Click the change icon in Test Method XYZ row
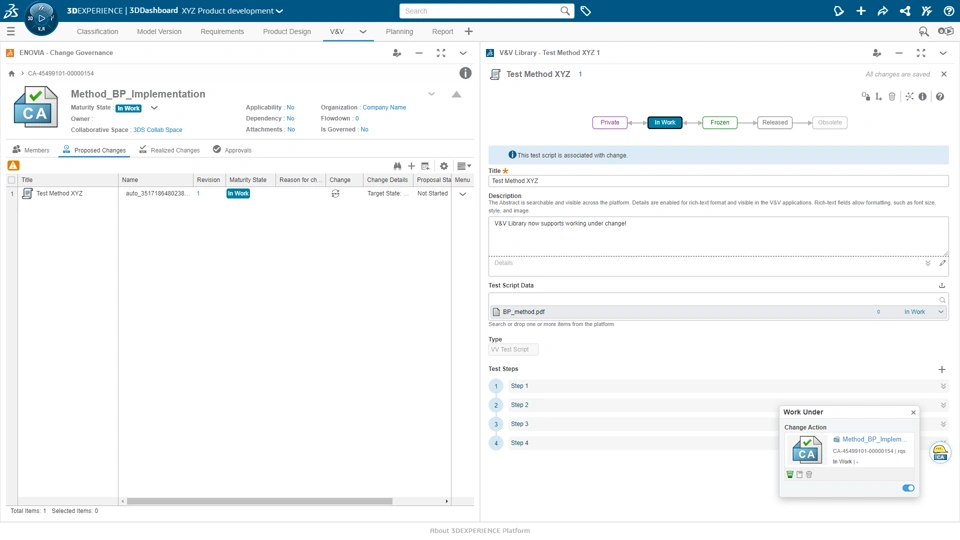960x540 pixels. 336,193
